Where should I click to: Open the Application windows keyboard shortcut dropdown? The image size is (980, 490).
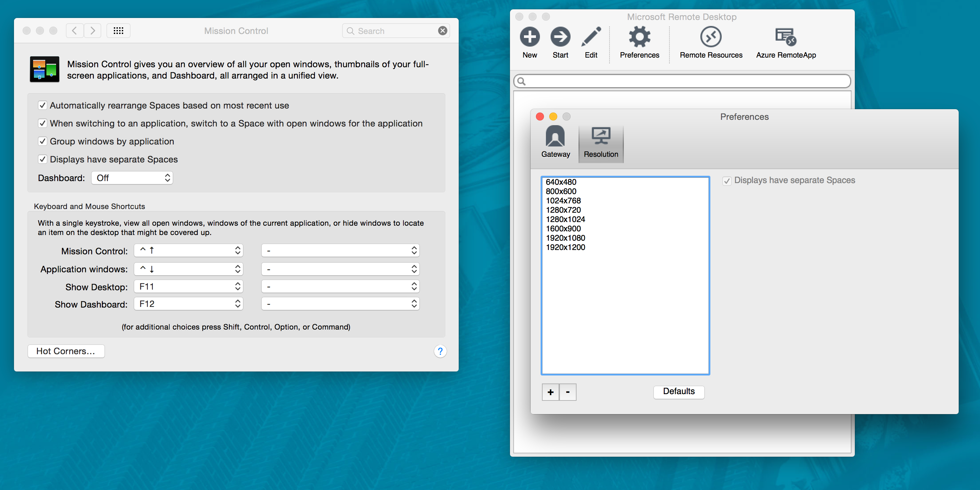(x=188, y=269)
